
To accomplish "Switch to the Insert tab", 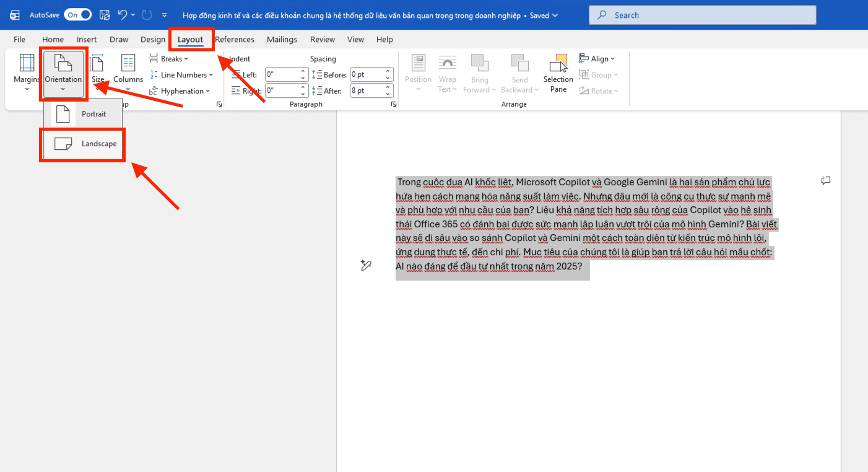I will coord(87,39).
